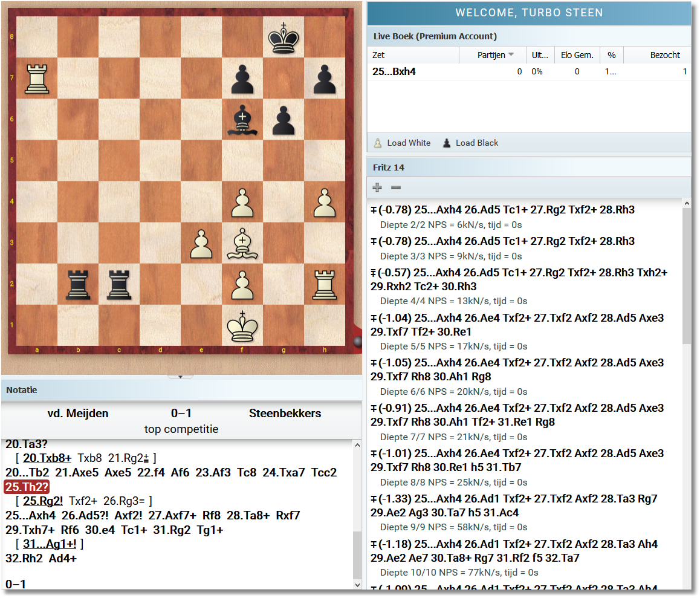Click the white rook on h2
Screen dimensions: 700x598
(x=324, y=284)
